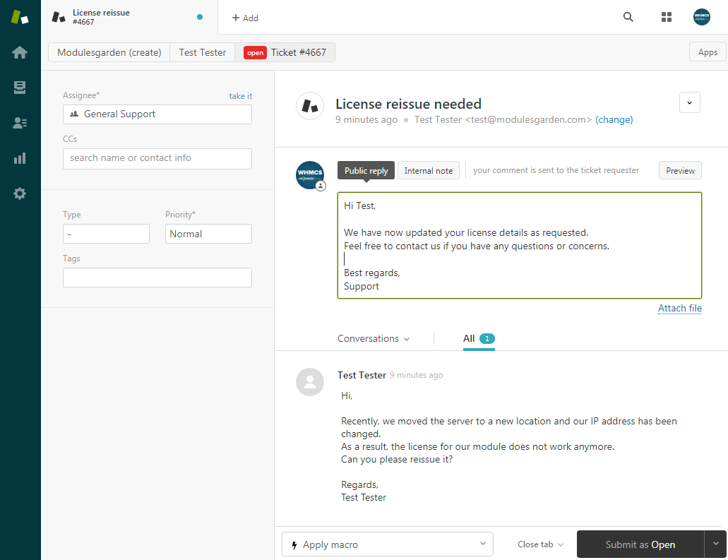728x560 pixels.
Task: Click the Attach file link
Action: tap(680, 309)
